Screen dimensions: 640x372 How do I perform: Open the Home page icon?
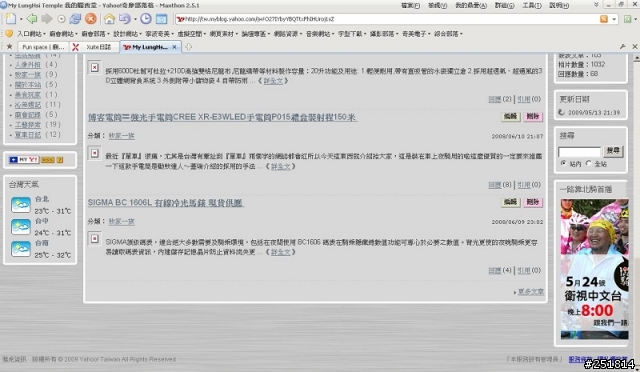[x=109, y=19]
